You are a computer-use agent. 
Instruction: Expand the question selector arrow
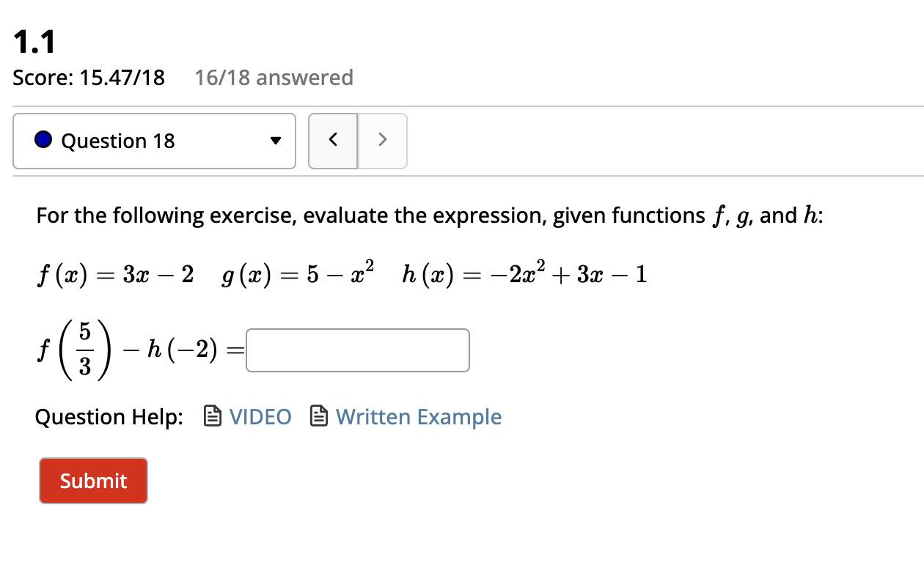276,141
